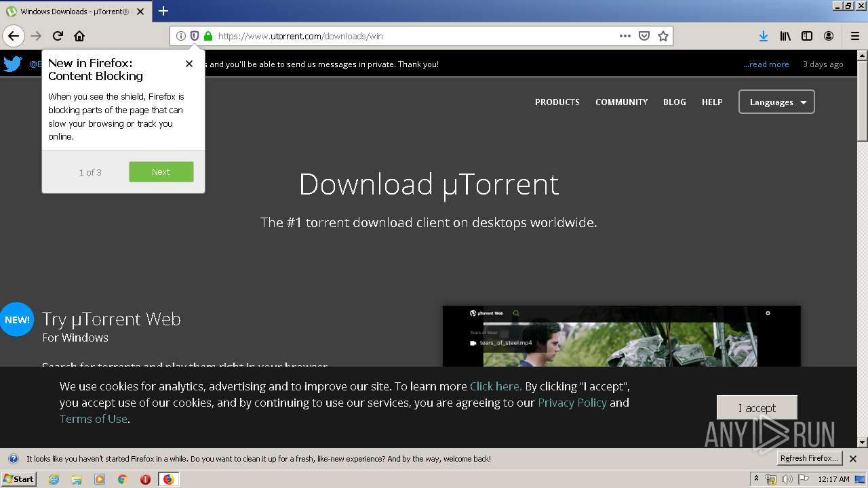Screen dimensions: 868x488
Task: Close the Content Blocking popup
Action: [x=189, y=64]
